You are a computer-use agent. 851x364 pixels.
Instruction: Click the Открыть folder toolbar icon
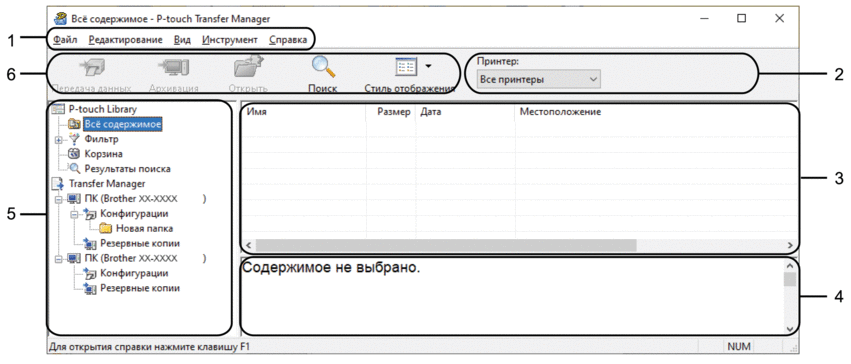(x=248, y=66)
